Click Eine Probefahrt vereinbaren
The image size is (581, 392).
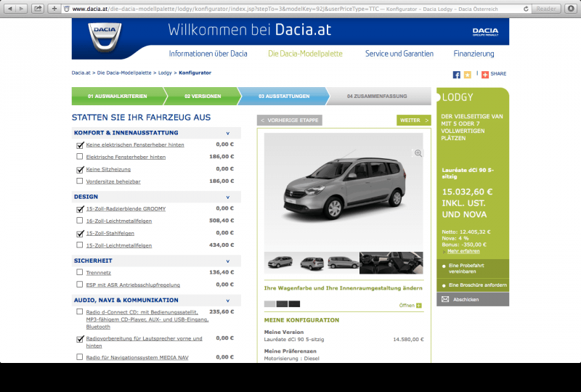click(473, 269)
